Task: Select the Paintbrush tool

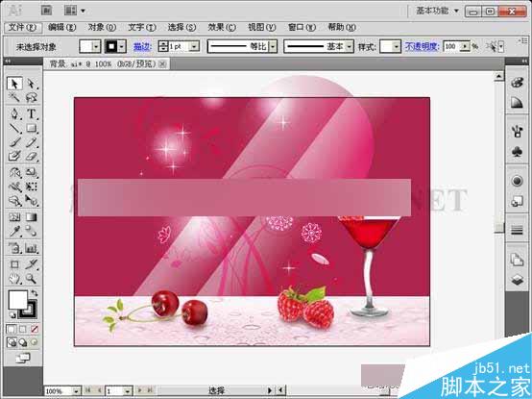Action: pyautogui.click(x=14, y=142)
